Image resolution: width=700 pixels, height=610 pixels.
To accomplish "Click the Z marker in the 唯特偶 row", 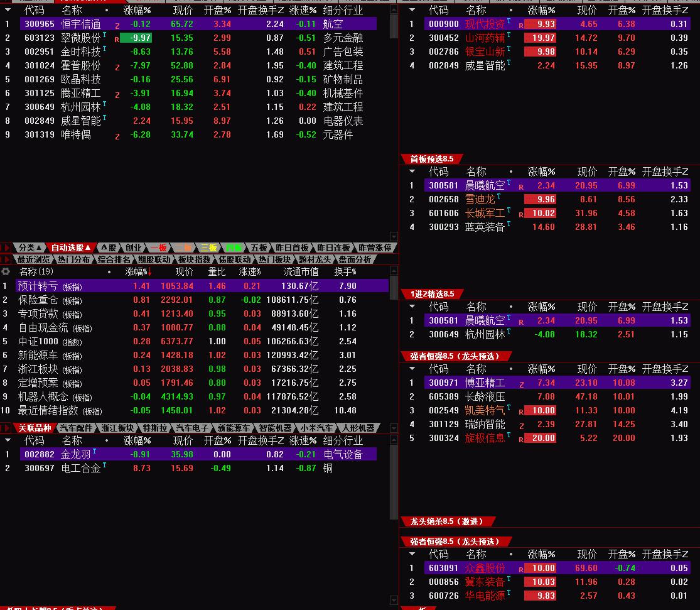I will (x=117, y=136).
